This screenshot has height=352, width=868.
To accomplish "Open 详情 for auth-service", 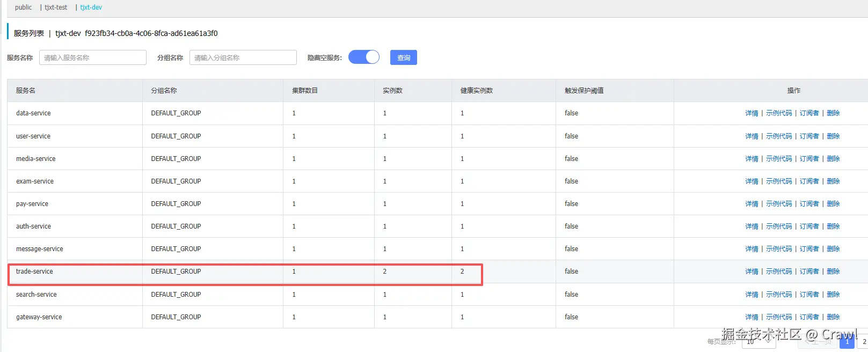I will click(752, 226).
